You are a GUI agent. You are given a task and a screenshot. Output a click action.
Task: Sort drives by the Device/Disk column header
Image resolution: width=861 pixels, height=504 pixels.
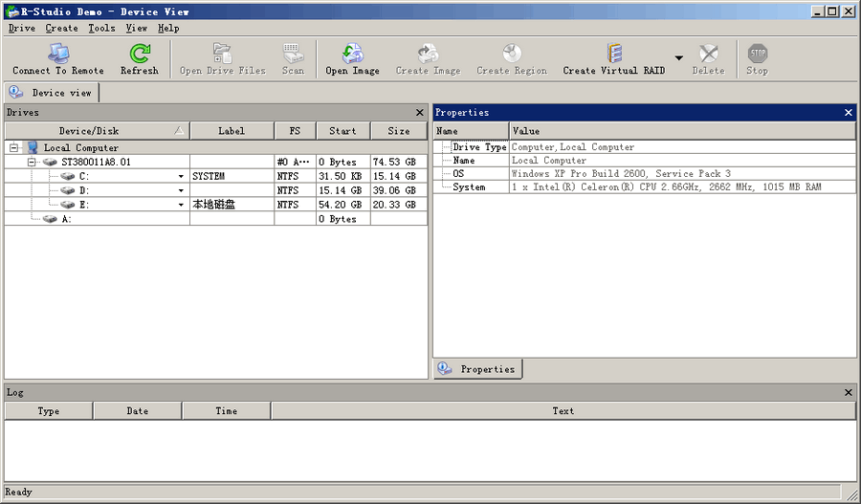89,131
